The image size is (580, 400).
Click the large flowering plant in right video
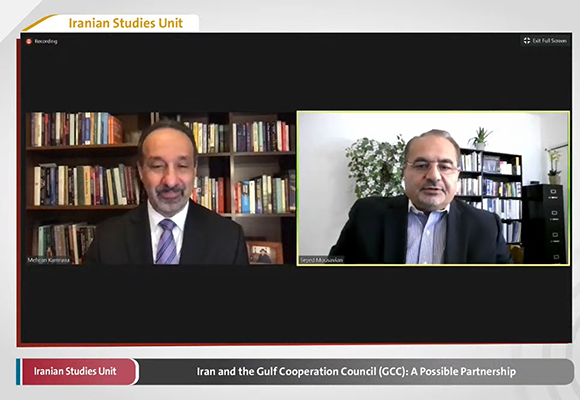tap(375, 167)
